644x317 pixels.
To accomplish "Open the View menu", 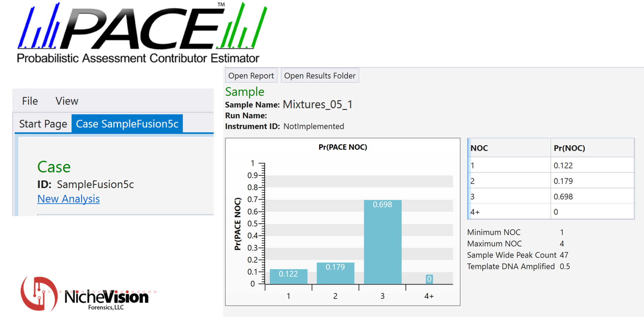I will pos(67,101).
